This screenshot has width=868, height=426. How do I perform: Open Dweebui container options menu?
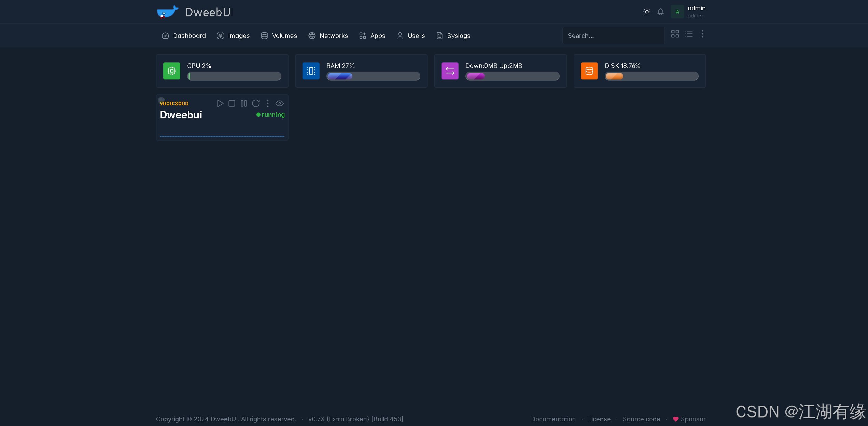(268, 103)
